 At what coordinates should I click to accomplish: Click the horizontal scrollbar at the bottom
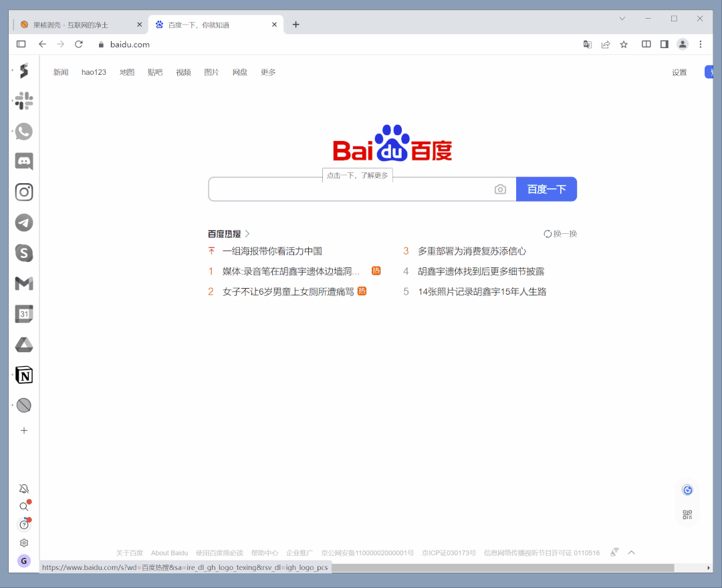point(501,567)
